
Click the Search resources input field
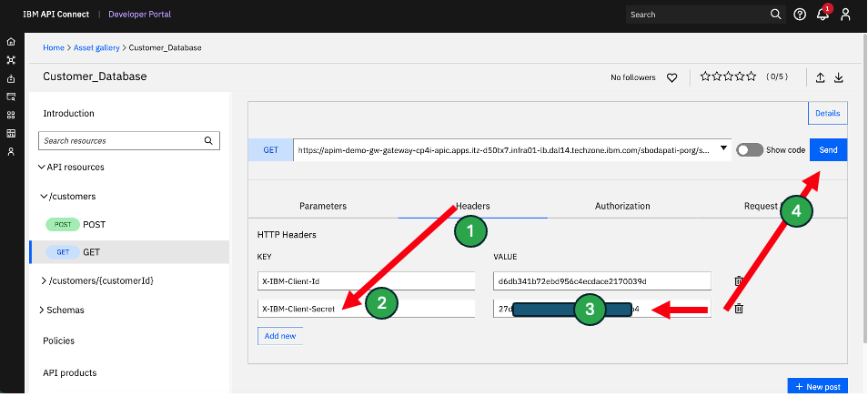tap(129, 140)
